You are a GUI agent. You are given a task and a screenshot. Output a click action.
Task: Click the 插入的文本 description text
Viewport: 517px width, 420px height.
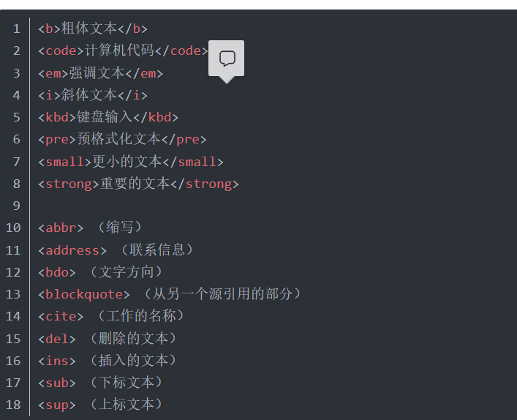coord(133,361)
